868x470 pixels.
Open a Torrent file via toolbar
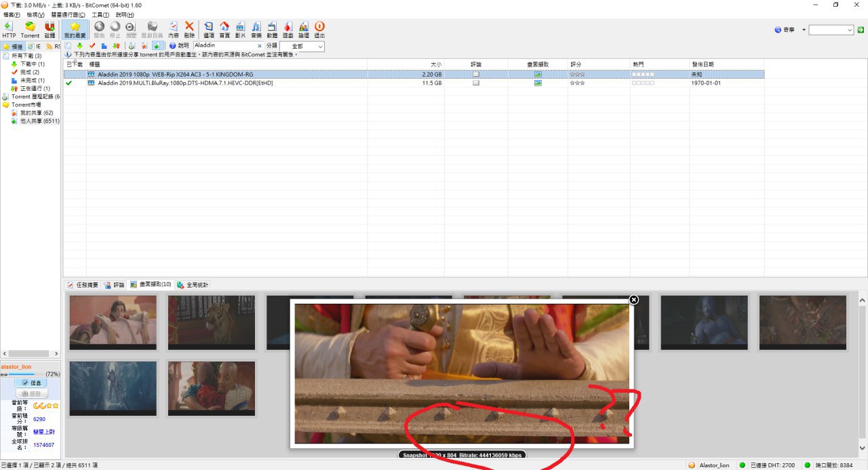coord(30,29)
